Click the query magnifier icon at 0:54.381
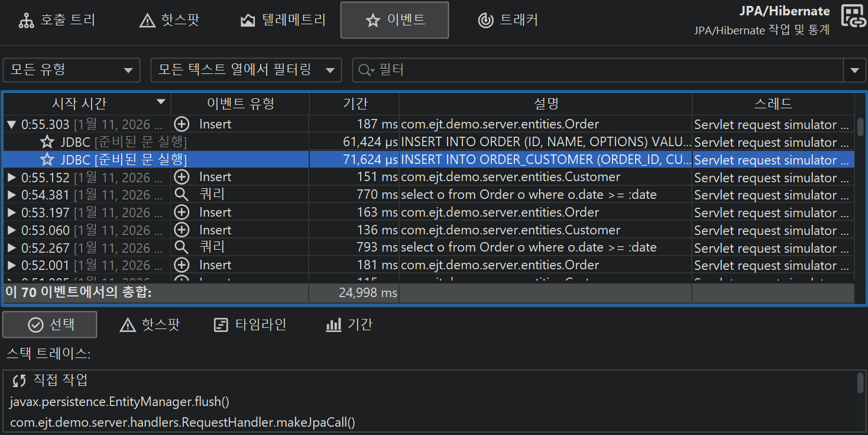Viewport: 868px width, 435px height. click(182, 195)
